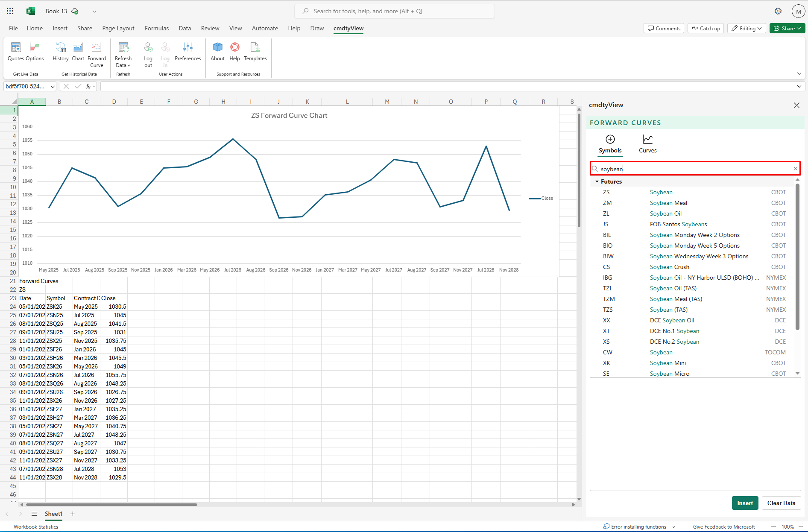Open cmdtyView Preferences
Image resolution: width=808 pixels, height=532 pixels.
[188, 51]
